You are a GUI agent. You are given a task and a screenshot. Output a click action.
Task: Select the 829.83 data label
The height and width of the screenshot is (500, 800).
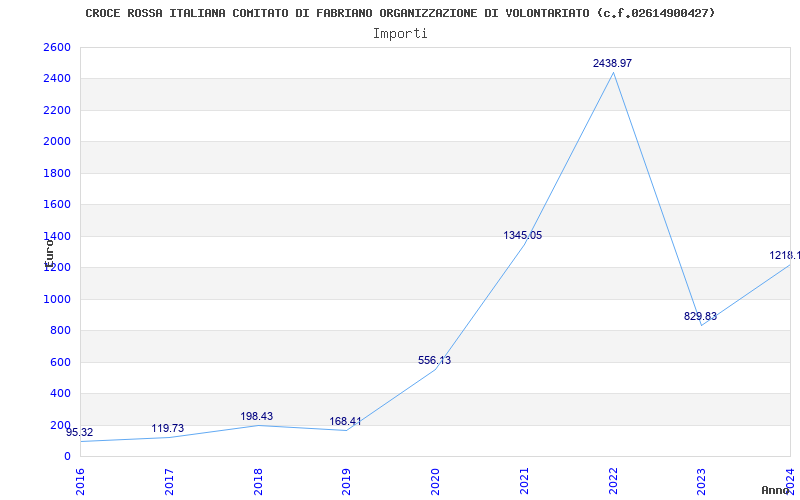coord(700,316)
